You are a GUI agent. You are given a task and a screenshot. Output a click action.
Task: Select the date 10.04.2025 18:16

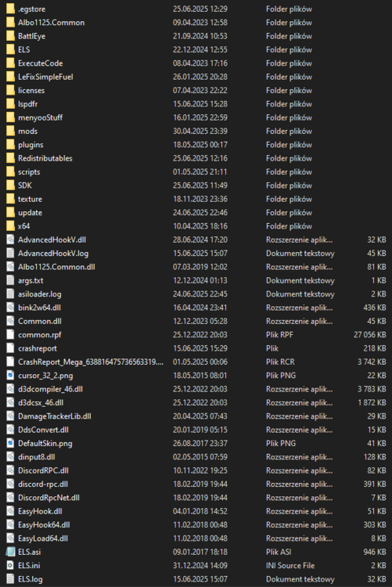(200, 225)
